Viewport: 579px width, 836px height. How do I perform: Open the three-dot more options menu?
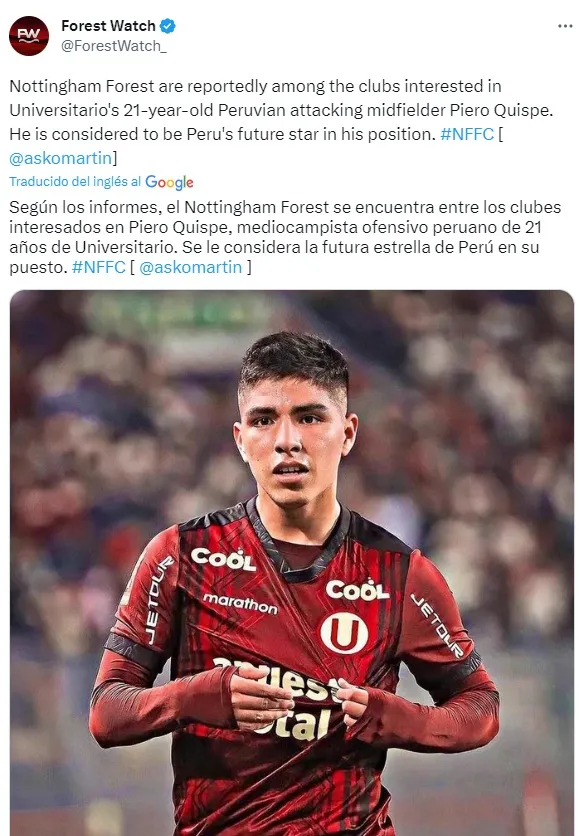[x=565, y=26]
